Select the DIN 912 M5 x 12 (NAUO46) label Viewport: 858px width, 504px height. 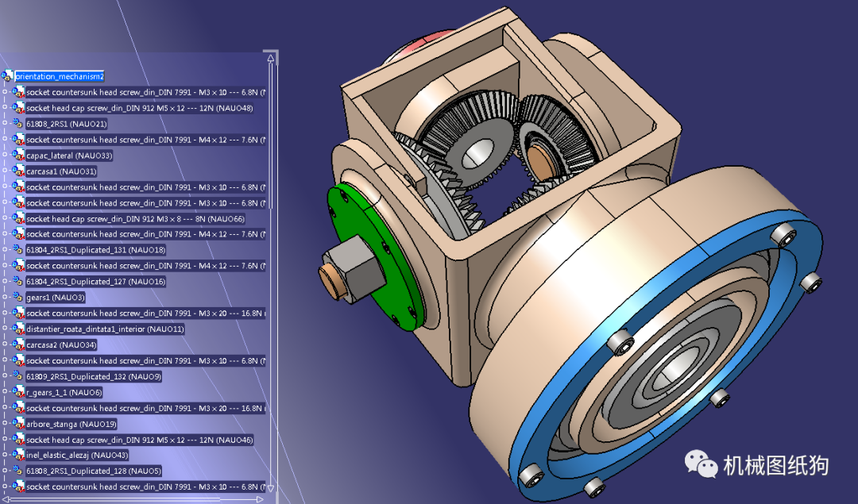(140, 440)
